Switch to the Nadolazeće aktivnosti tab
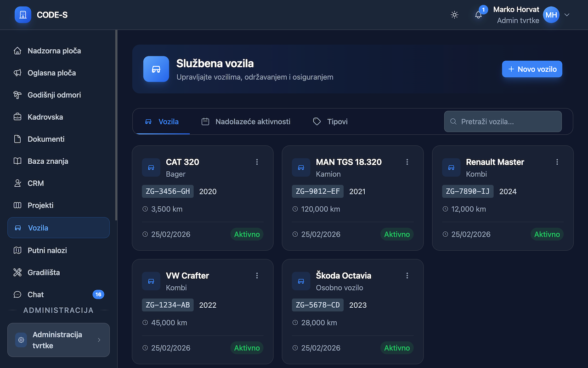The height and width of the screenshot is (368, 588). pos(253,121)
